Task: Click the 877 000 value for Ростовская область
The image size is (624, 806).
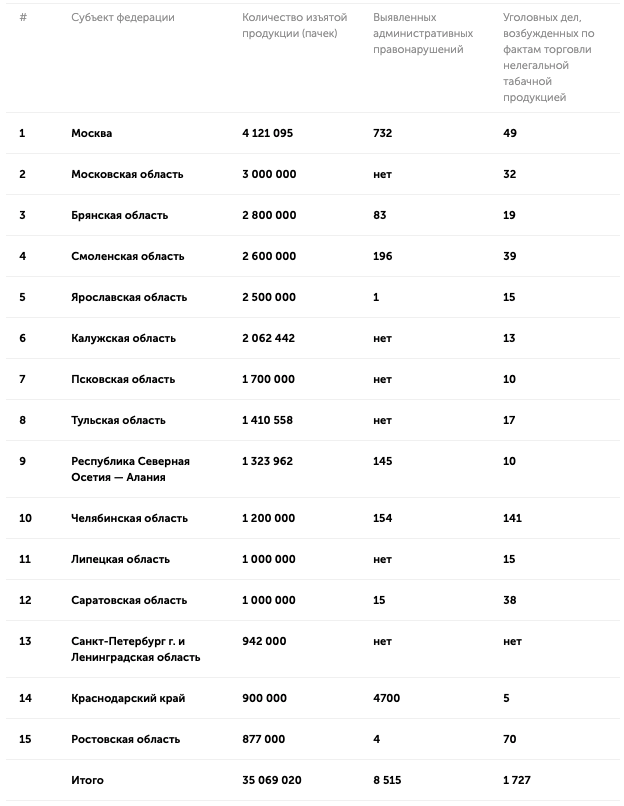Action: point(264,739)
